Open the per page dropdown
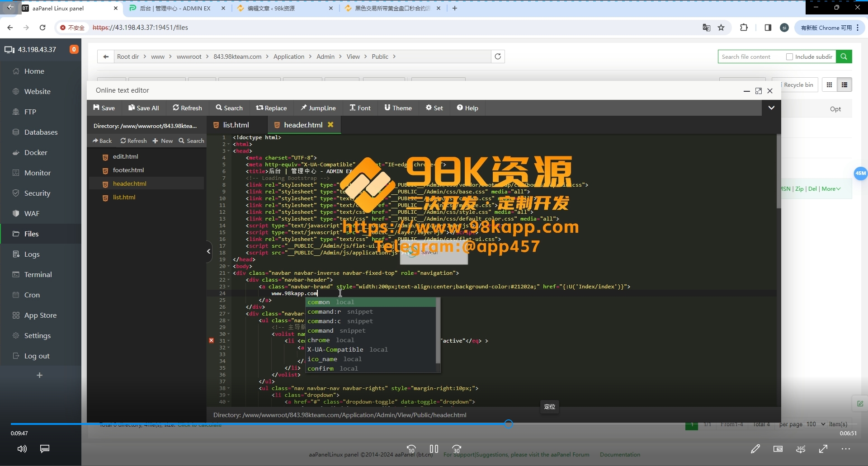868x466 pixels. click(816, 424)
